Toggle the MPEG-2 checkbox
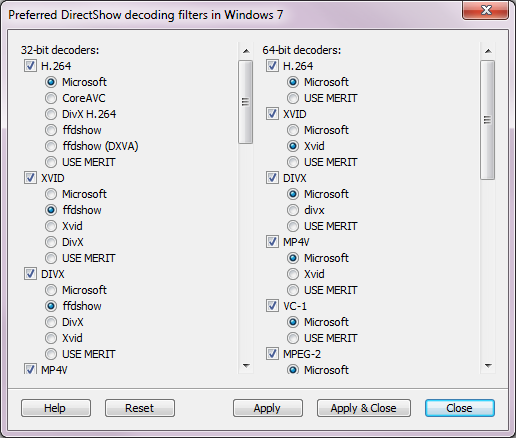The image size is (516, 438). pyautogui.click(x=272, y=354)
